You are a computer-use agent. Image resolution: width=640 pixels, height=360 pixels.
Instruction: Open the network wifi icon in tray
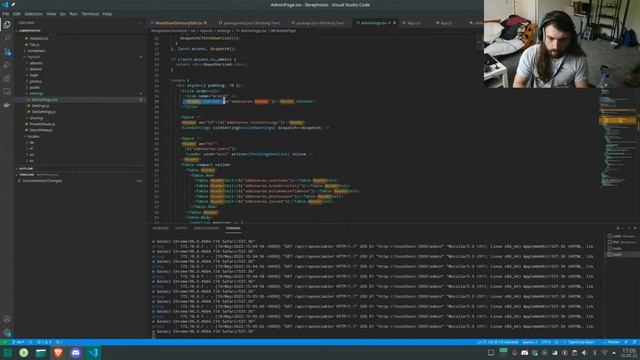(604, 353)
